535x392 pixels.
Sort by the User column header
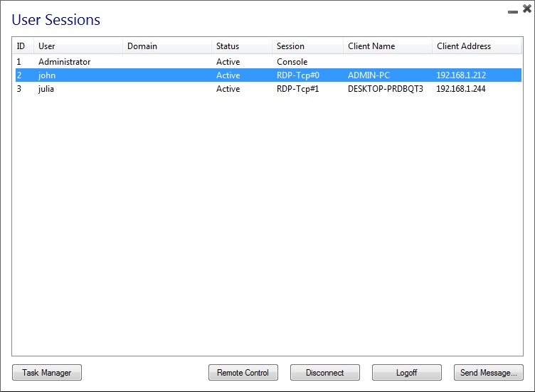78,46
